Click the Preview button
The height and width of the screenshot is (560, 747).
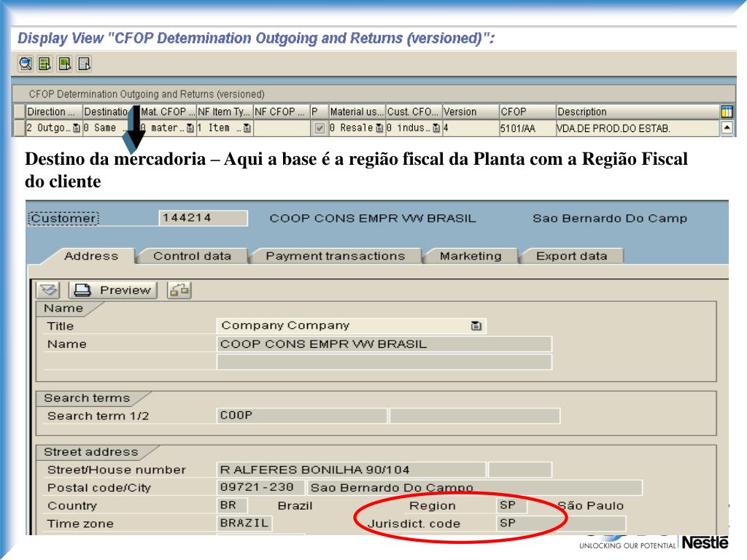coord(113,290)
